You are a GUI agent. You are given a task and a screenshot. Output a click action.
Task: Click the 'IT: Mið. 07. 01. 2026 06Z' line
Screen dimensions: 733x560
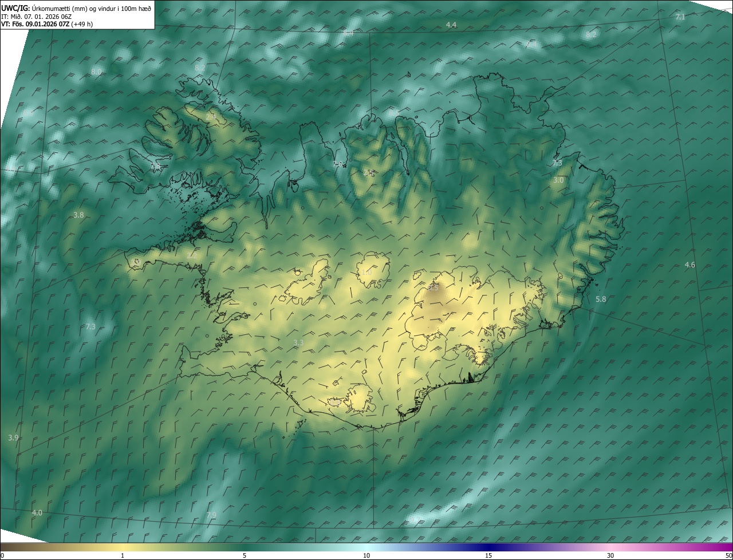(36, 17)
